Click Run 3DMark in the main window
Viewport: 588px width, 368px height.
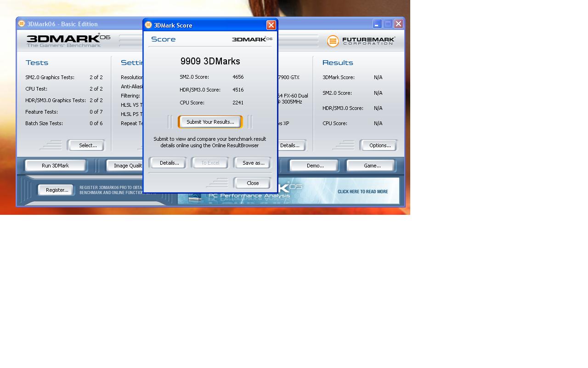[x=55, y=166]
